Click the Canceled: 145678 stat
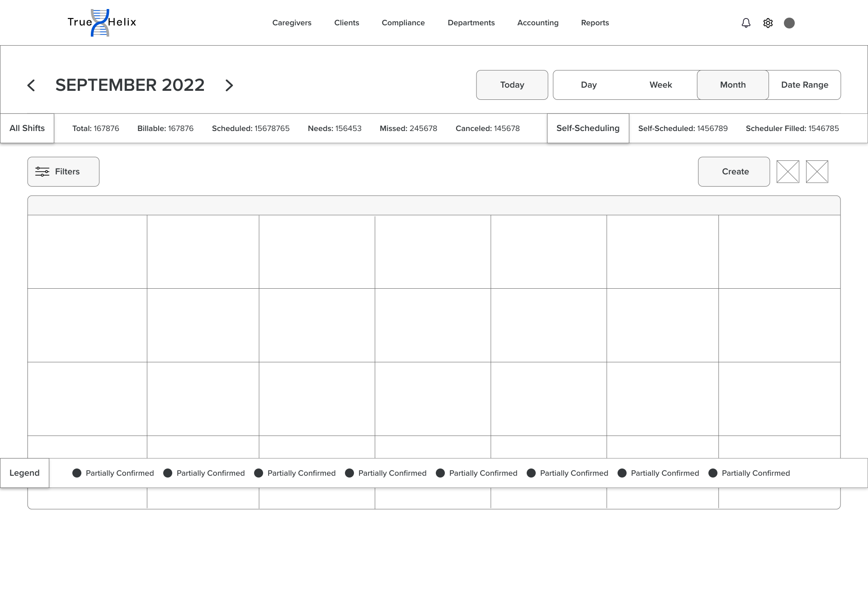The width and height of the screenshot is (868, 609). [487, 128]
